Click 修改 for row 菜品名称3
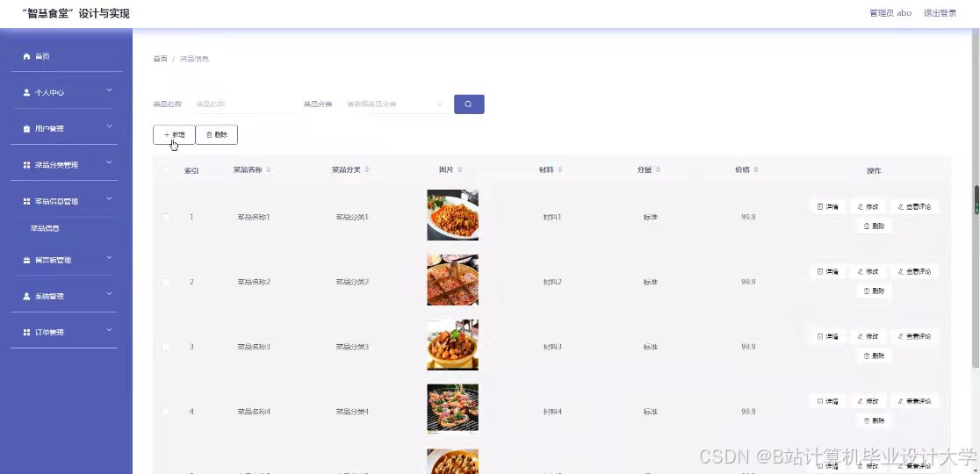This screenshot has height=474, width=980. 868,336
